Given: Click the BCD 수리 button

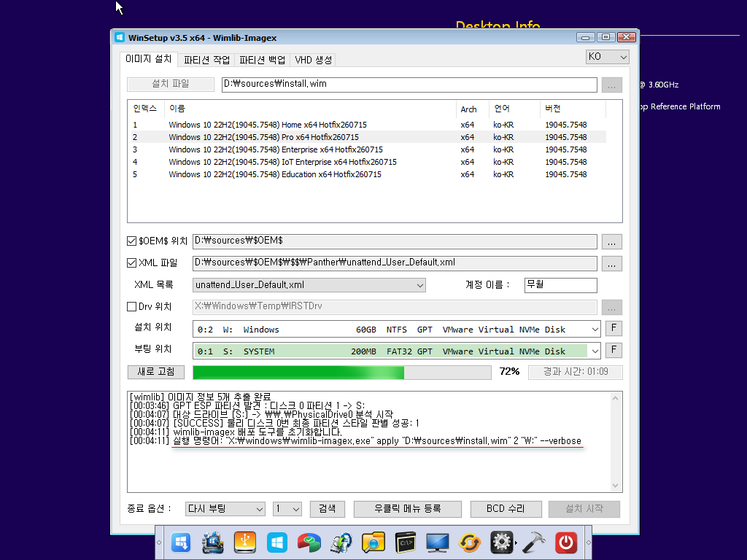Looking at the screenshot, I should coord(506,508).
